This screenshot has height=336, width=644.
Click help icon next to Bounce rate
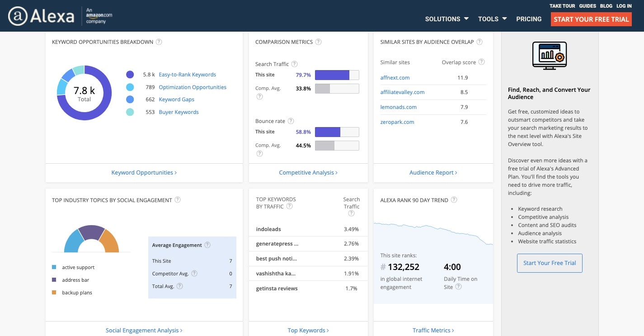[291, 121]
